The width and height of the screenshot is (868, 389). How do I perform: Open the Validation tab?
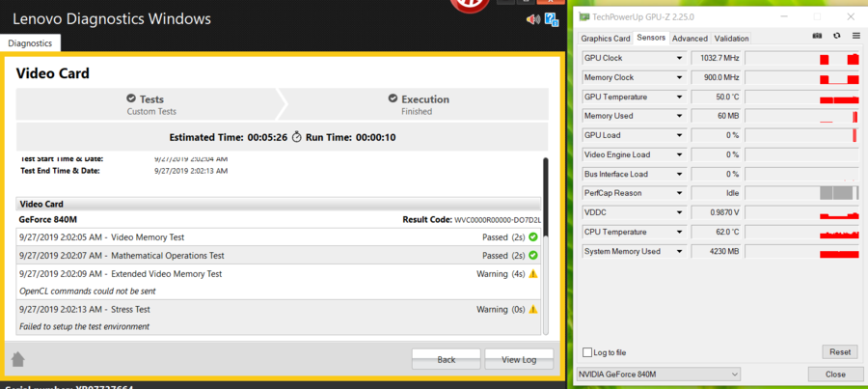[731, 39]
